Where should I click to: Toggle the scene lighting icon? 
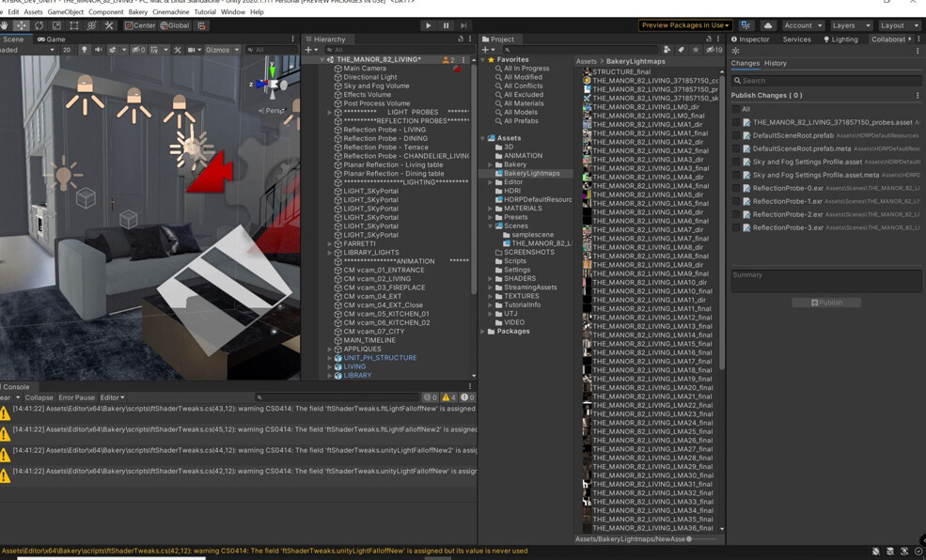(85, 50)
